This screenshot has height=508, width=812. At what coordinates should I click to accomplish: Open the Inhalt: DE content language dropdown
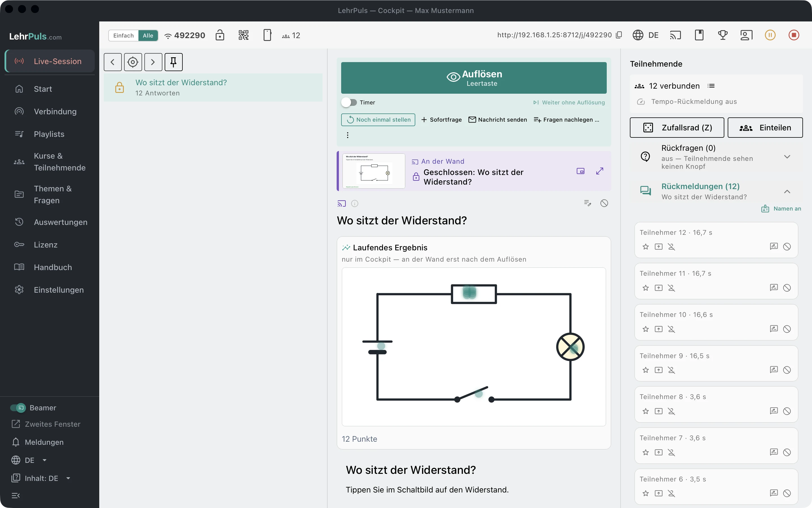click(41, 478)
